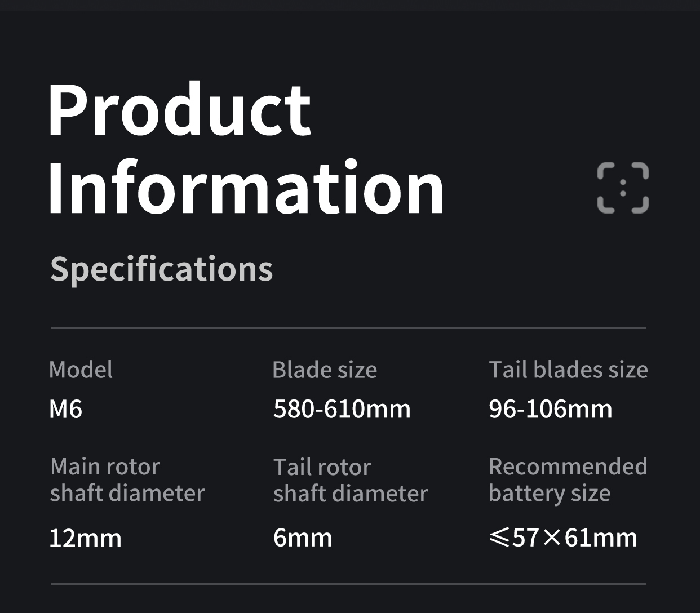
Task: Select the M6 model value
Action: tap(65, 409)
